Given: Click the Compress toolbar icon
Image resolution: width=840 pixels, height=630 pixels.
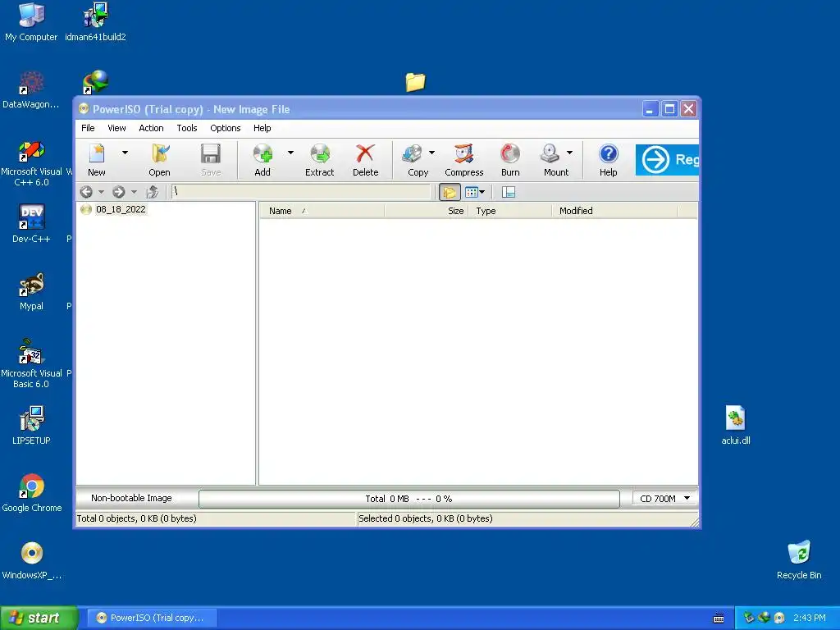Looking at the screenshot, I should coord(464,159).
